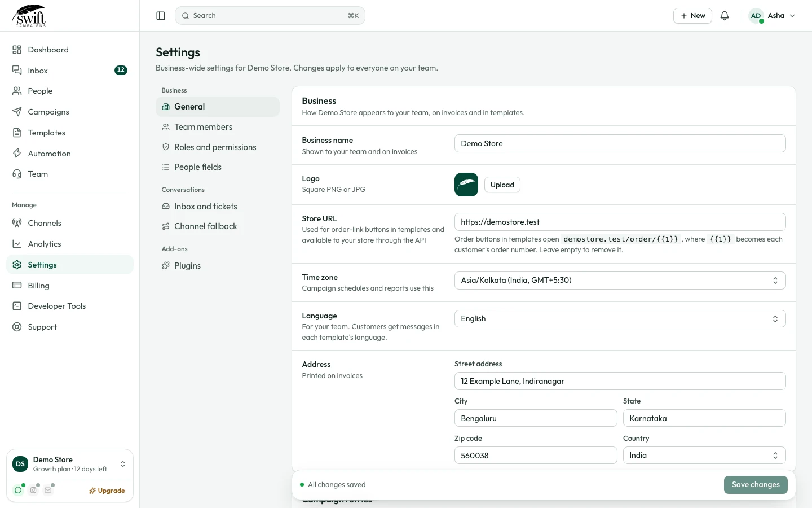The height and width of the screenshot is (508, 812).
Task: Select the Channels broadcast icon
Action: pyautogui.click(x=17, y=223)
